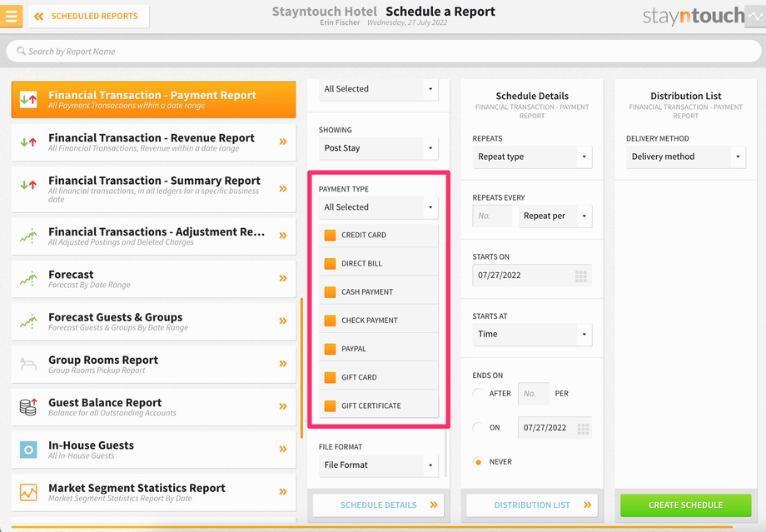The image size is (766, 532).
Task: Click the Guest Balance Report coins icon
Action: point(28,406)
